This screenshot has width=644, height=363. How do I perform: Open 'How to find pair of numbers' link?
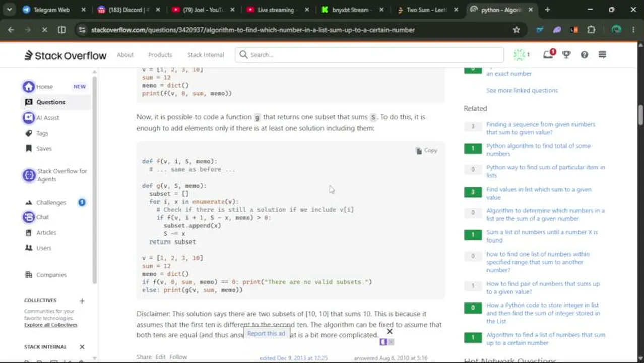(543, 288)
